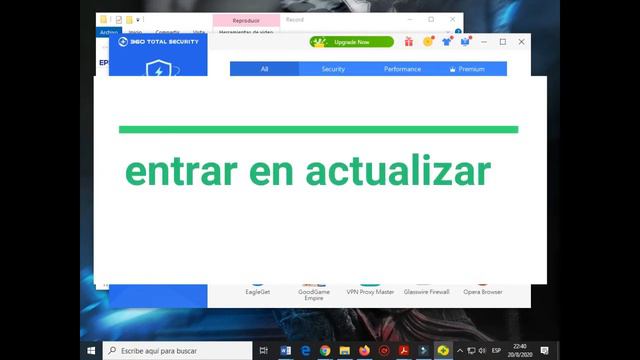Screen dimensions: 640x360
Task: Expand Explorer quick access toolbar dropdown arrow
Action: [138, 20]
